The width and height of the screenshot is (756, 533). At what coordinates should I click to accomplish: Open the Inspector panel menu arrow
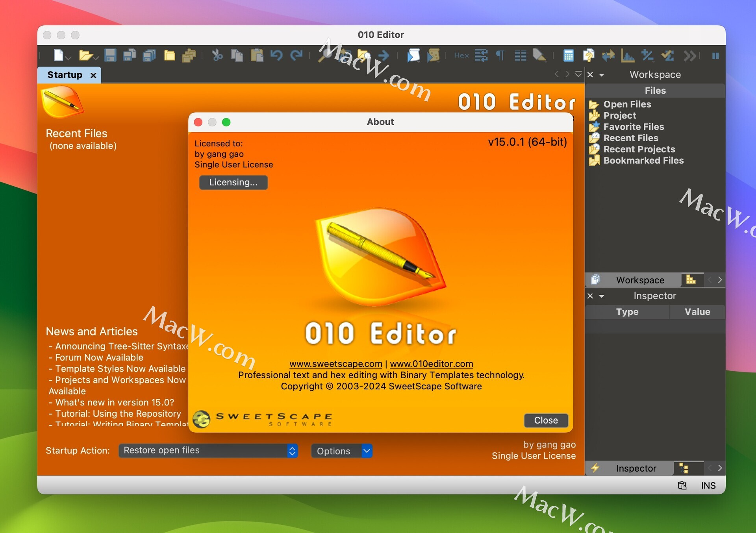coord(602,296)
